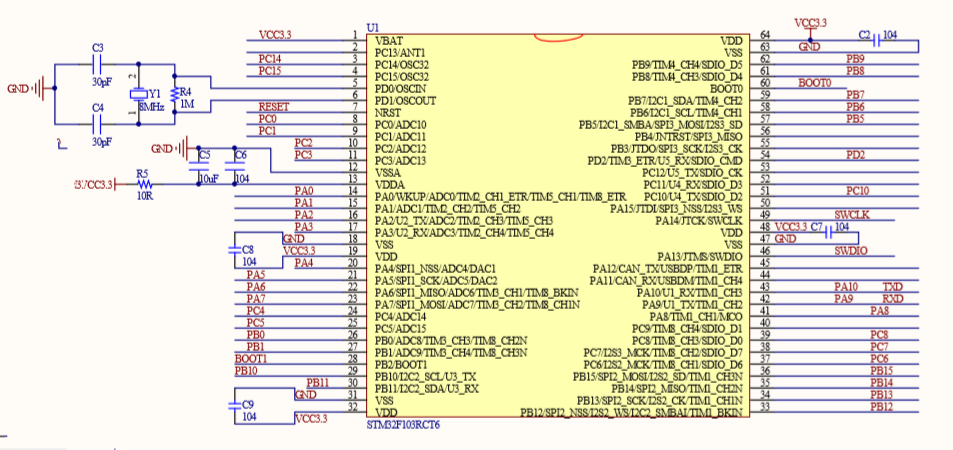
Task: Click the SWCLK net label beside pin 49
Action: (x=852, y=215)
